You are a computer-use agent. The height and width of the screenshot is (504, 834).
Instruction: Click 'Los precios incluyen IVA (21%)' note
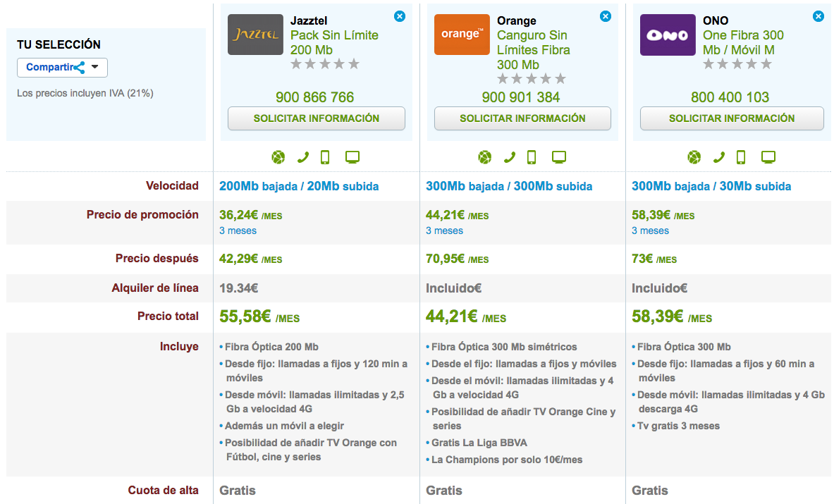point(85,94)
